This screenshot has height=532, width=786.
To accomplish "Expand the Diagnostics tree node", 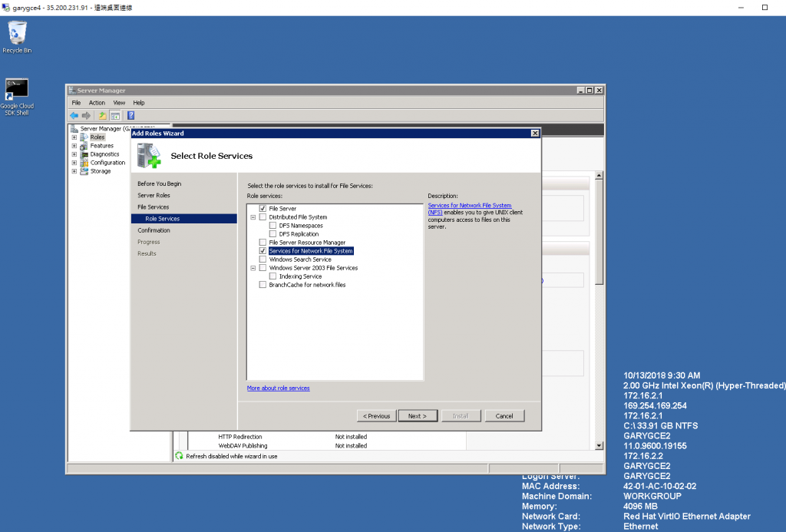I will [74, 154].
